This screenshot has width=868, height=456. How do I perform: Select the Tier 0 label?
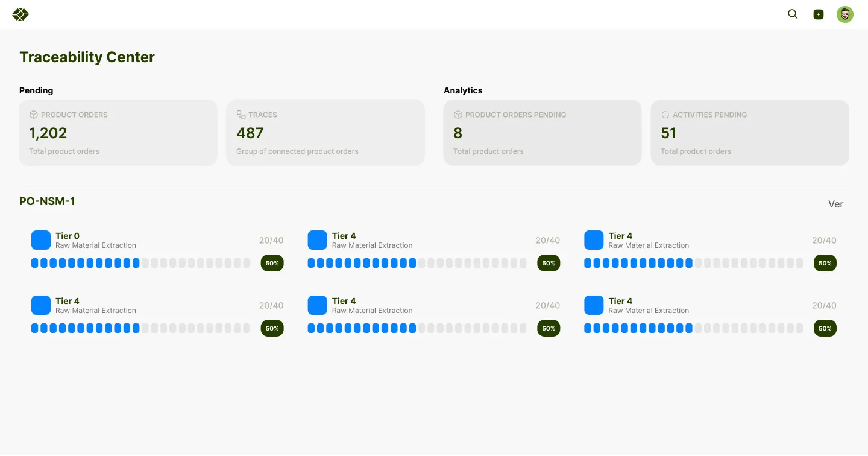[68, 236]
